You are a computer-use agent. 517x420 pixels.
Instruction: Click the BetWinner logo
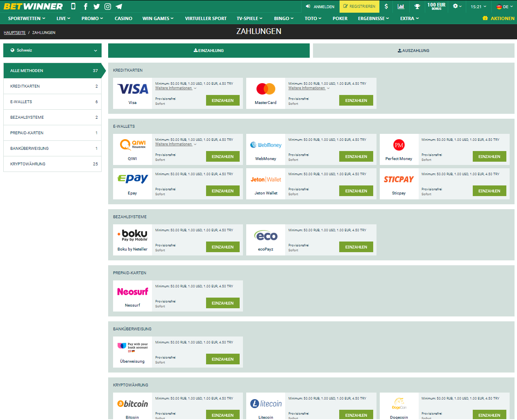[x=33, y=6]
